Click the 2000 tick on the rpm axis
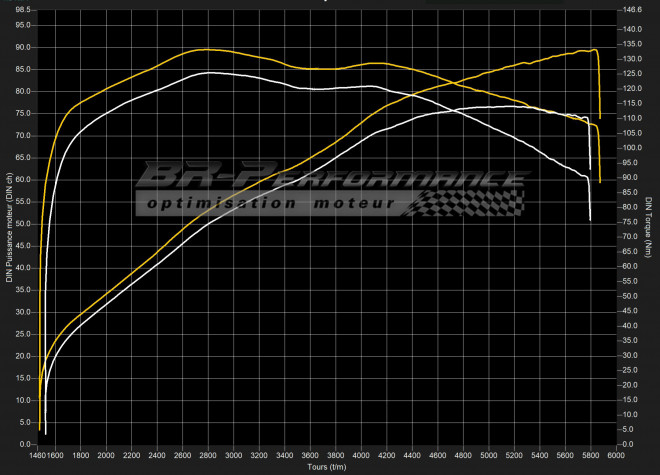Image resolution: width=660 pixels, height=475 pixels. click(107, 455)
